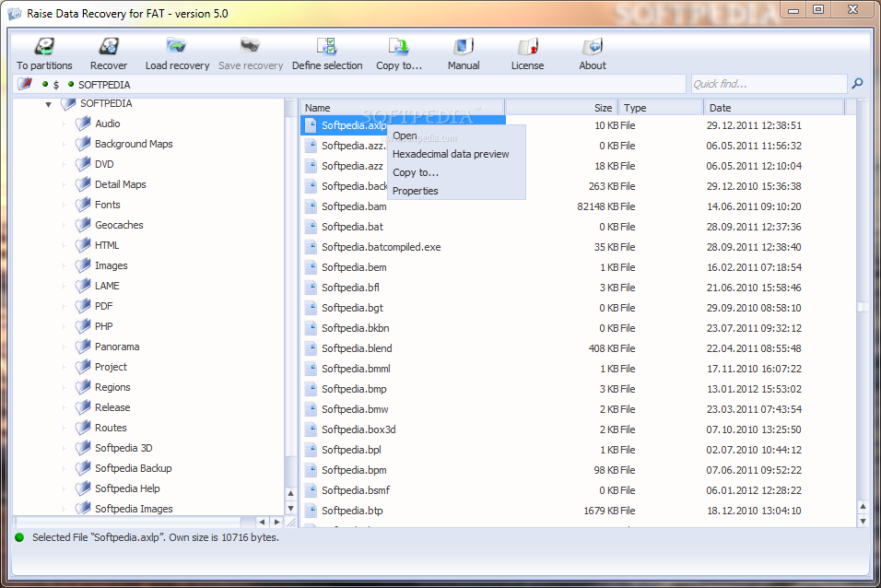
Task: Click the To partitions toolbar icon
Action: [x=44, y=46]
